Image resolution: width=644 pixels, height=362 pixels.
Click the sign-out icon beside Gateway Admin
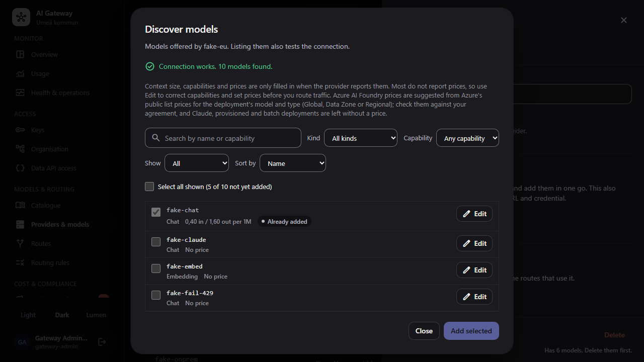[x=102, y=342]
